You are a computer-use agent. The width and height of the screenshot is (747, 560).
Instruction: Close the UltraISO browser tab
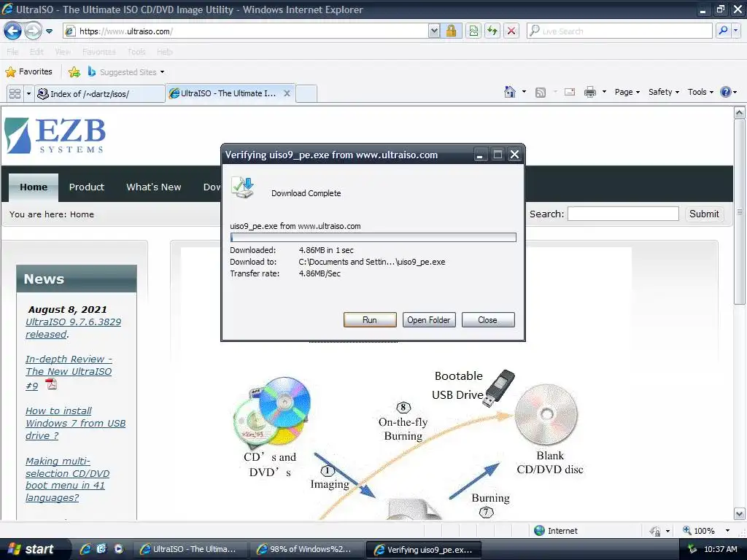click(x=287, y=93)
